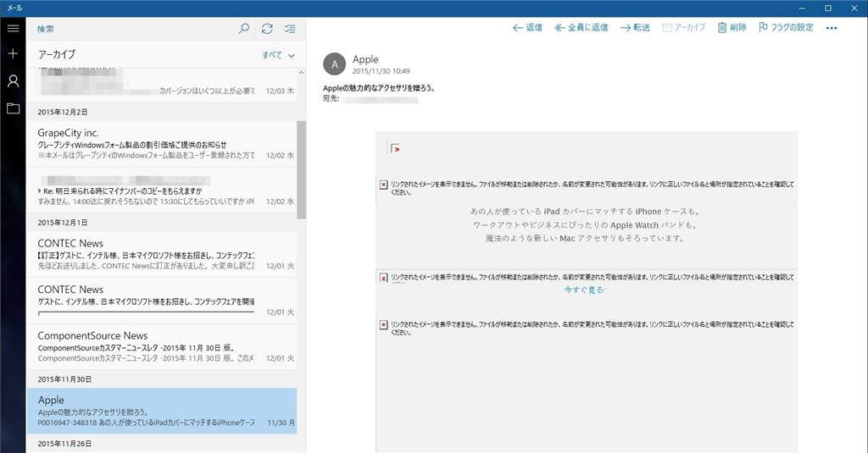The height and width of the screenshot is (453, 868).
Task: Click the アーカイブ folder title
Action: 57,54
